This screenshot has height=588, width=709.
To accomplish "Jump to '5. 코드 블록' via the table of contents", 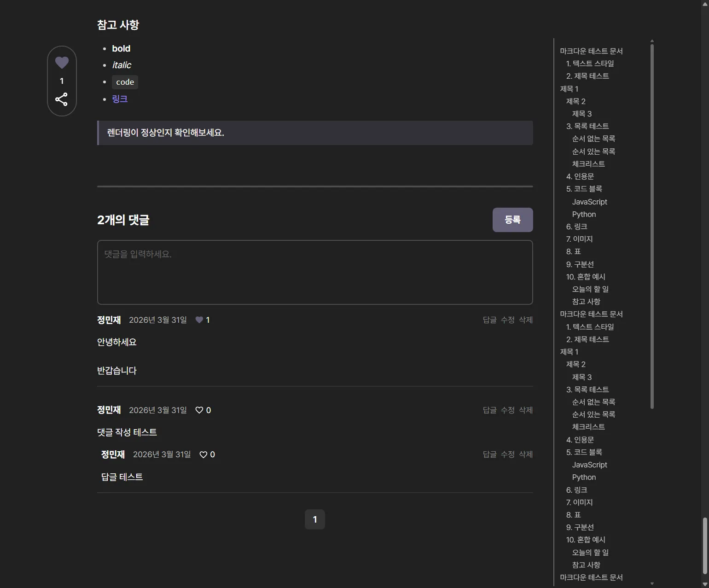I will click(584, 189).
